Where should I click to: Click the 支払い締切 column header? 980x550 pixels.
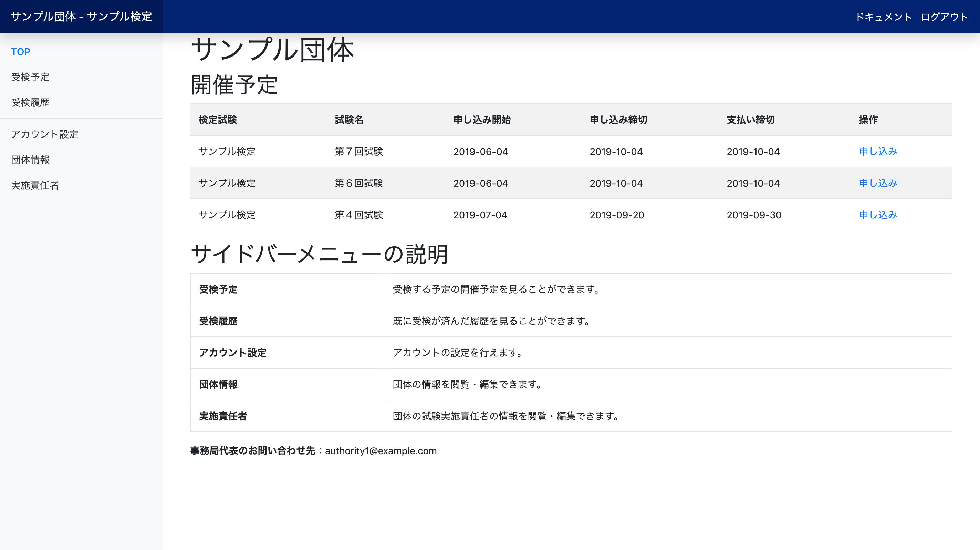tap(751, 120)
